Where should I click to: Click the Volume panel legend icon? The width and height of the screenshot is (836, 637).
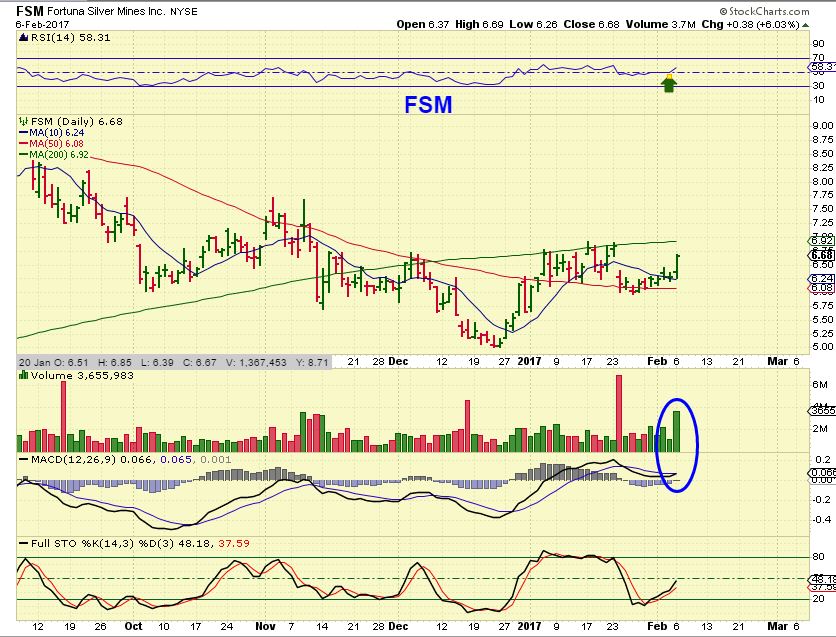pyautogui.click(x=23, y=375)
